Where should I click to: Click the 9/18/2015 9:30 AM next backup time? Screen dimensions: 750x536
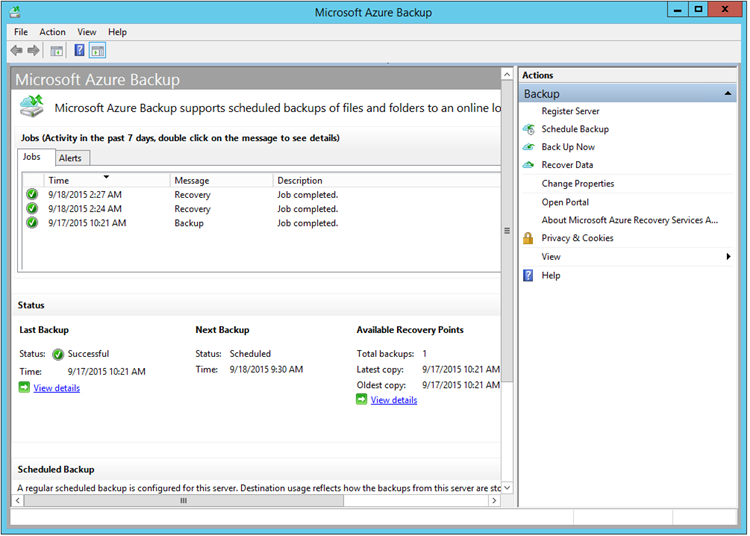pyautogui.click(x=266, y=370)
